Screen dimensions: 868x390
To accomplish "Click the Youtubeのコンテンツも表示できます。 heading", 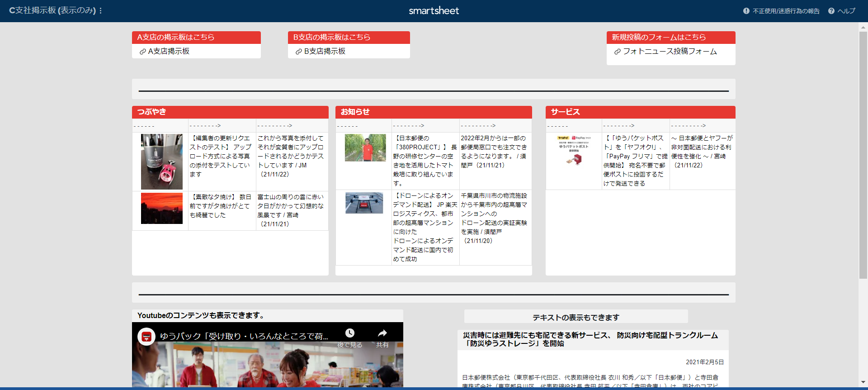I will (x=201, y=315).
